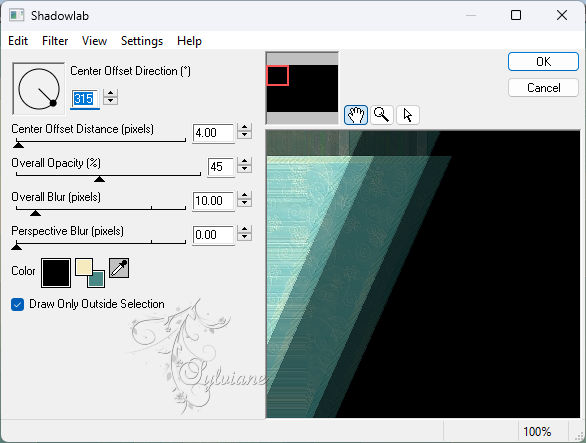The width and height of the screenshot is (586, 443).
Task: Click the teal background color swatch
Action: [97, 280]
